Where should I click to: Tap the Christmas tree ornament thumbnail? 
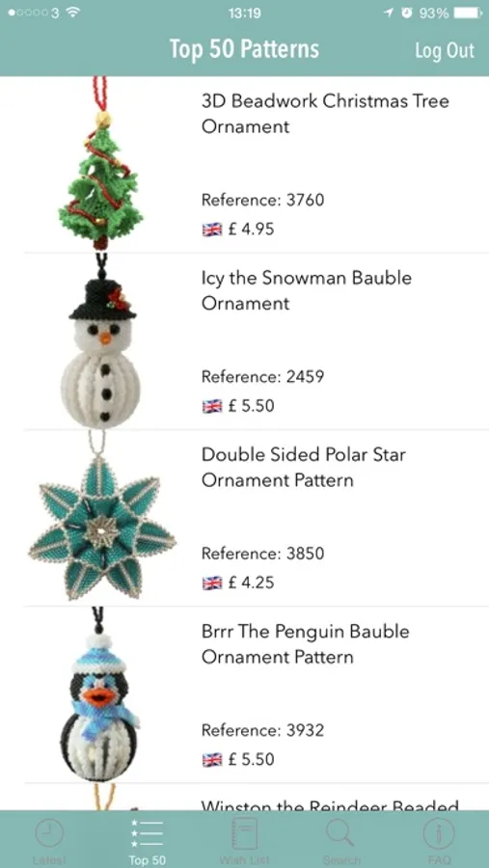pyautogui.click(x=101, y=164)
